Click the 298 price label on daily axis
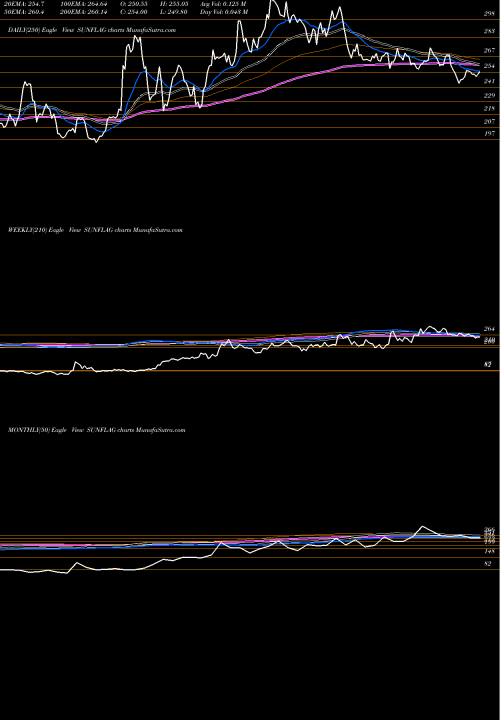Screen dimensions: 500x720 click(489, 14)
